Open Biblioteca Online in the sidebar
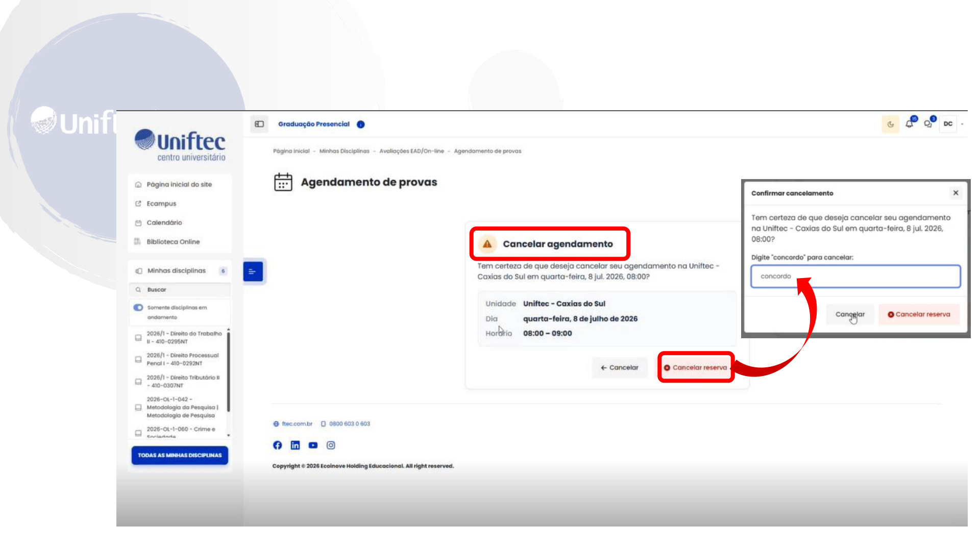980x551 pixels. 173,242
